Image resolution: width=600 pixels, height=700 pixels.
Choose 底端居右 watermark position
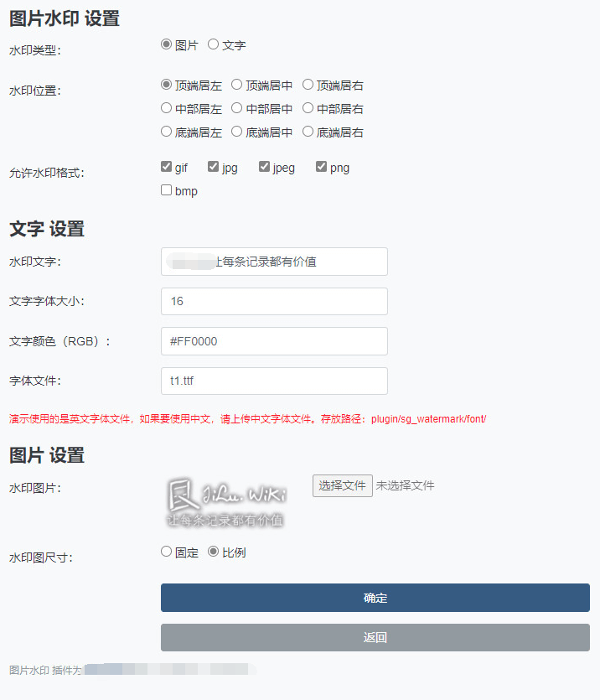308,132
